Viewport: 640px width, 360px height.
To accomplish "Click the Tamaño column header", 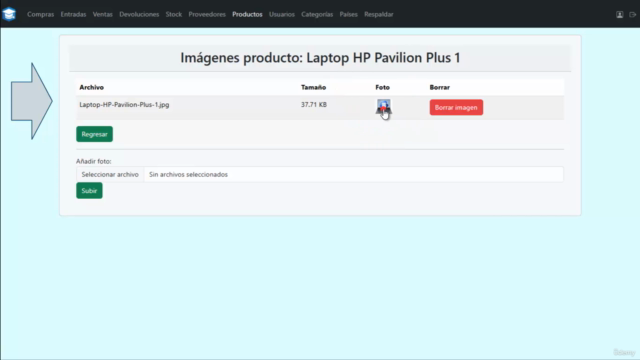I will 313,87.
